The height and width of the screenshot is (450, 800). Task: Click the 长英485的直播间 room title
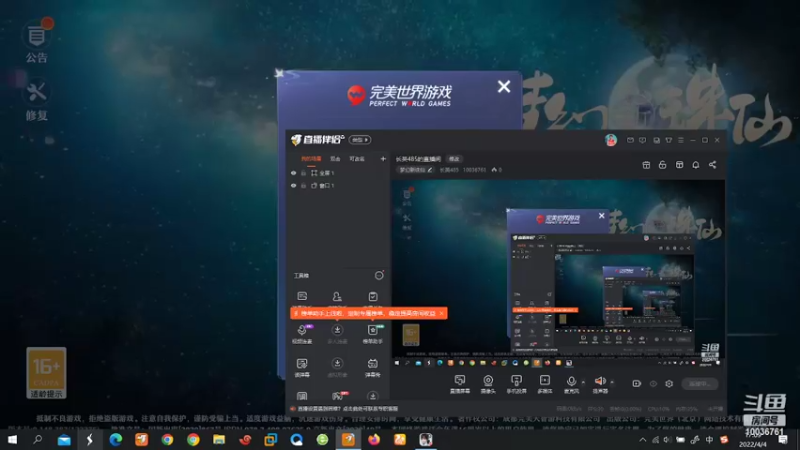pos(418,159)
